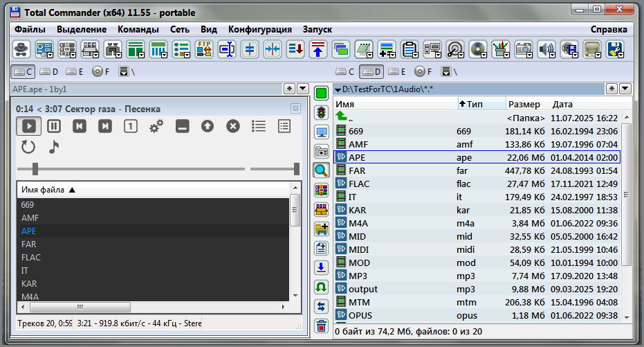Image resolution: width=644 pixels, height=347 pixels.
Task: Switch right panel to drive C
Action: coord(344,71)
